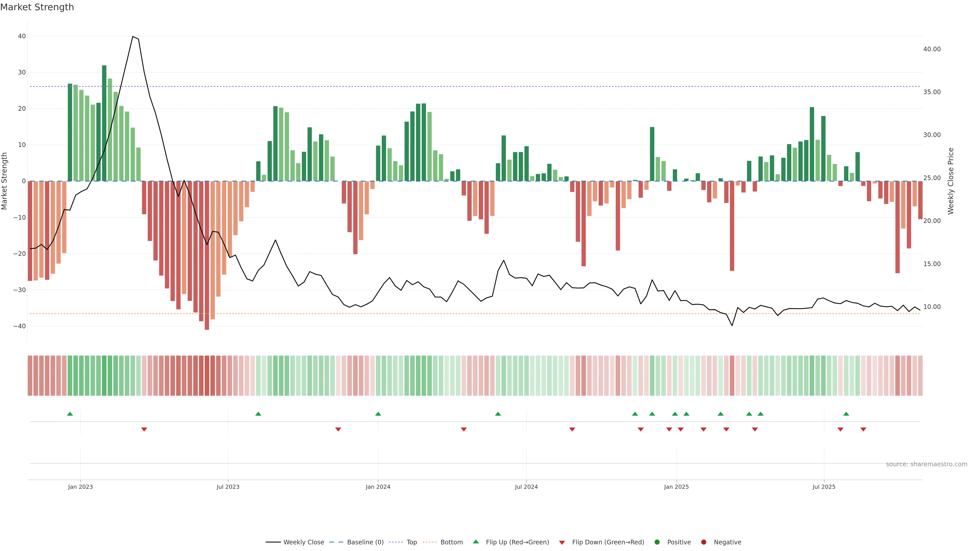
Task: Click the Positive green circle legend icon
Action: (x=657, y=542)
